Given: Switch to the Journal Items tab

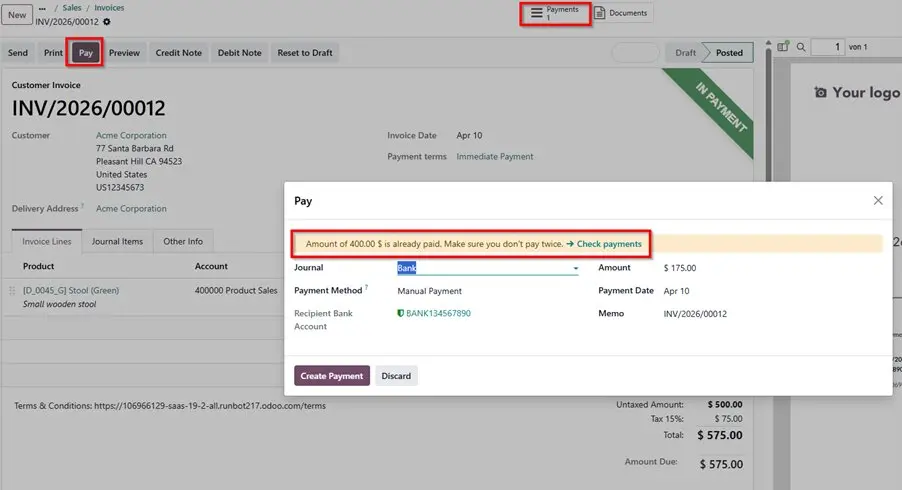Looking at the screenshot, I should point(117,241).
